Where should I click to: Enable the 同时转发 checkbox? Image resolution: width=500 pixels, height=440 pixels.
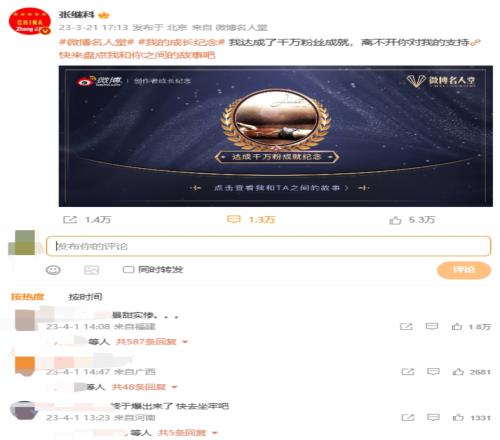tap(128, 269)
